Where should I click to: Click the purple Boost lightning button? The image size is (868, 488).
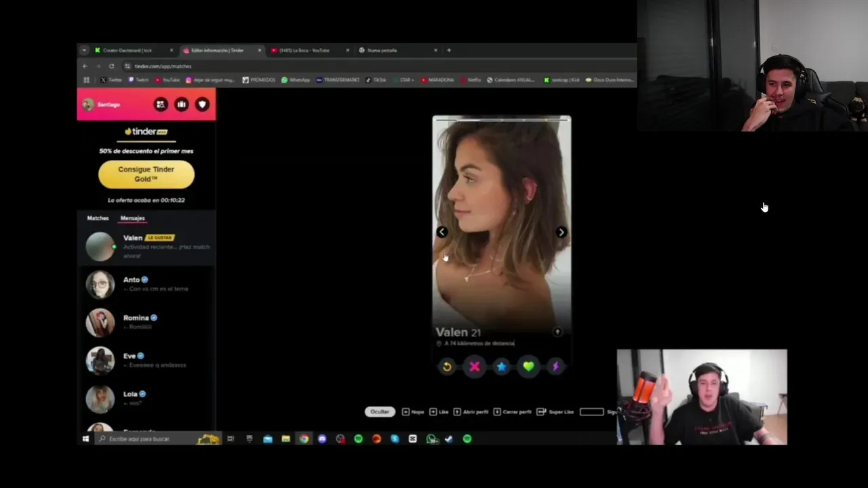(x=555, y=367)
